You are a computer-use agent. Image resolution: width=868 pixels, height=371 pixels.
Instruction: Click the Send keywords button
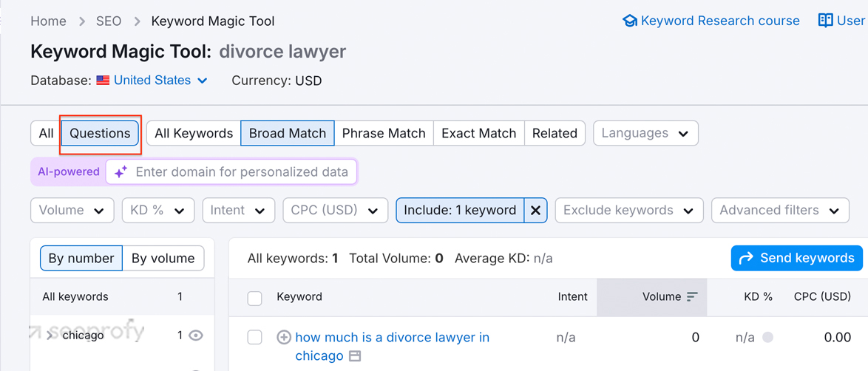tap(796, 258)
